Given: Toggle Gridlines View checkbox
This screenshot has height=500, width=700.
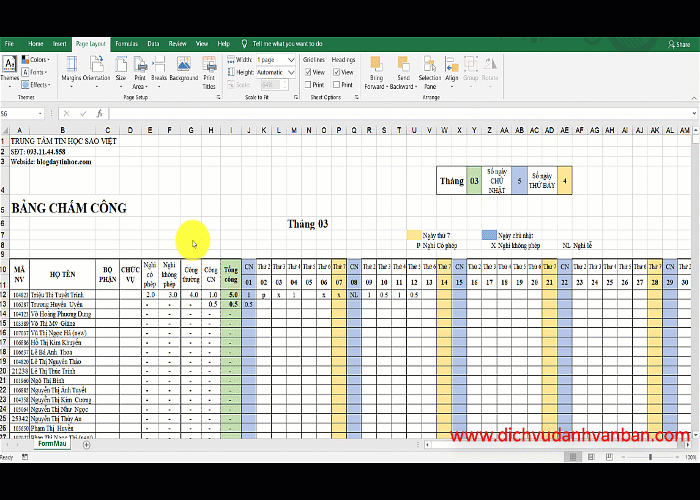Looking at the screenshot, I should [x=308, y=72].
